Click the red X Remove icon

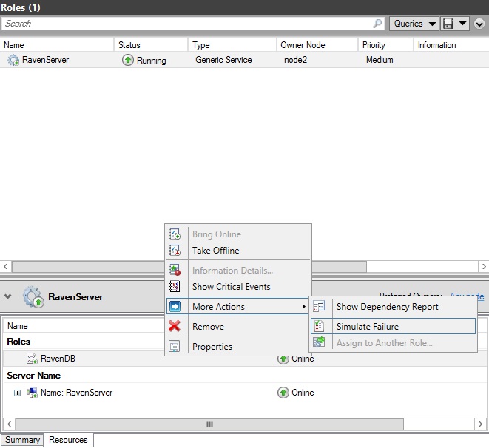point(175,326)
